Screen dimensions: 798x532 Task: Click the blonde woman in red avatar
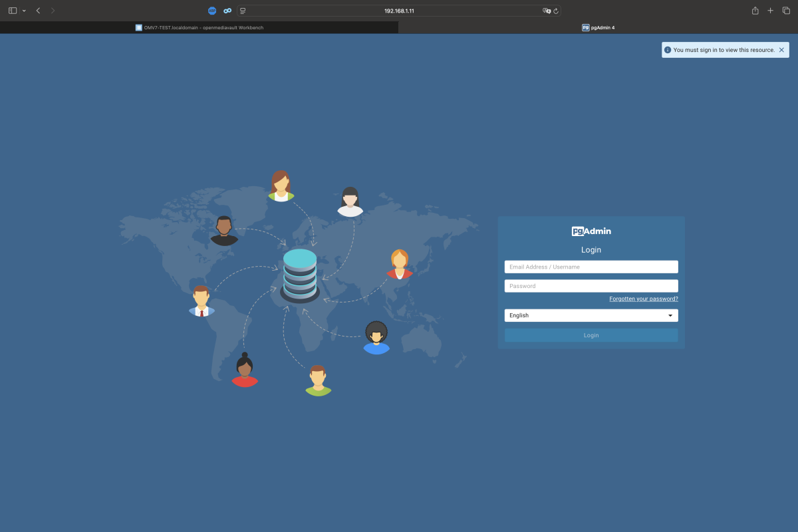coord(400,265)
